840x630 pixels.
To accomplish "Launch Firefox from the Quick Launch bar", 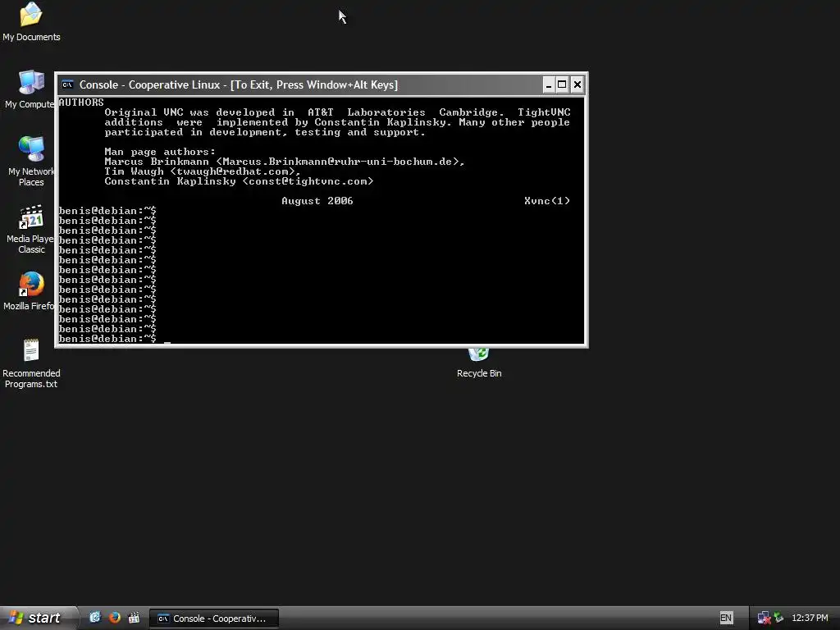I will tap(114, 618).
